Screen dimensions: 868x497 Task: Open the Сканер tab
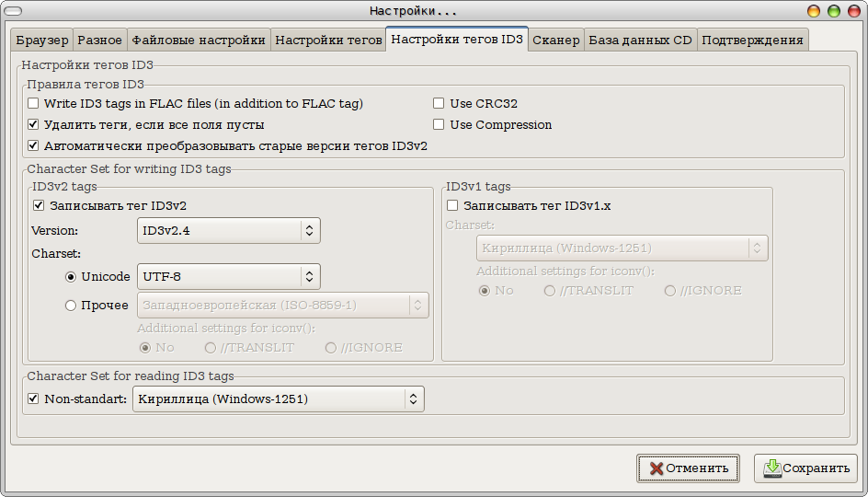click(555, 40)
